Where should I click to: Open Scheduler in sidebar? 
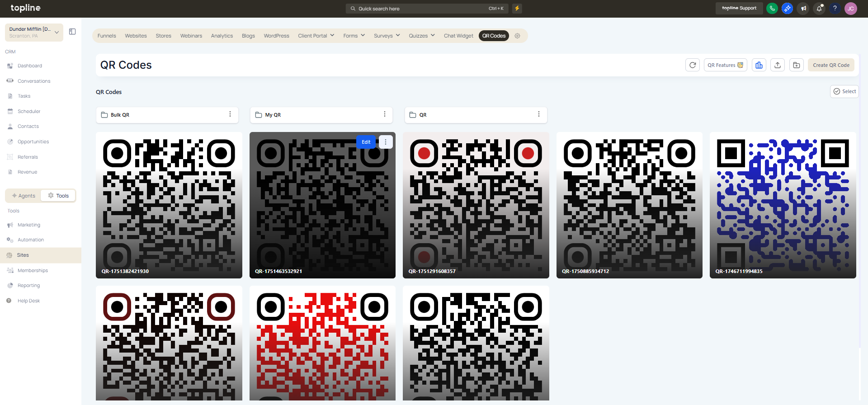(29, 112)
